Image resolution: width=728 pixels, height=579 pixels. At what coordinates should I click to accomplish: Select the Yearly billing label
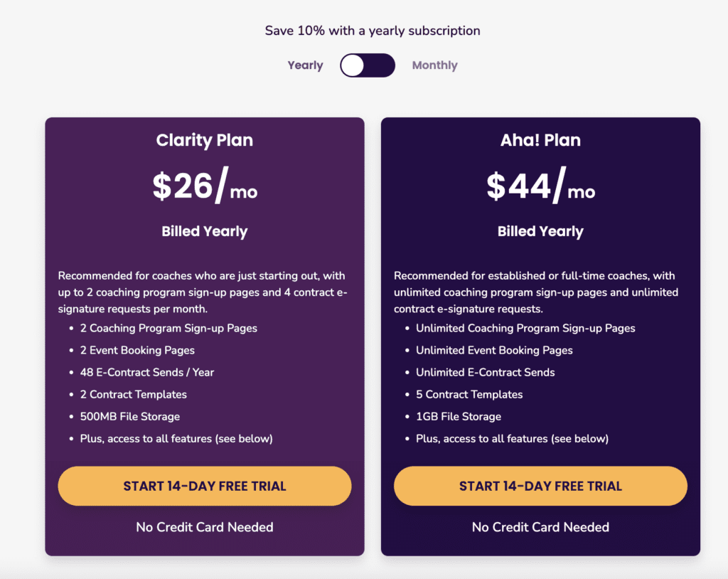(x=305, y=65)
